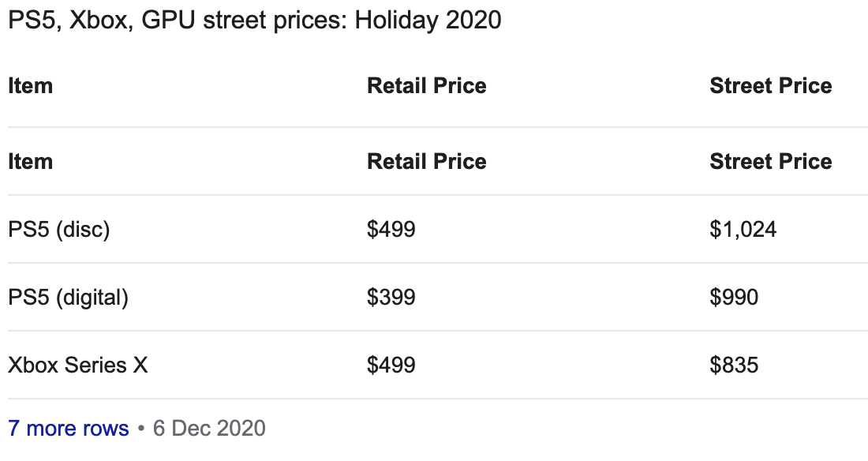The height and width of the screenshot is (461, 868).
Task: Select the PS5 (disc) item cell
Action: pyautogui.click(x=59, y=230)
